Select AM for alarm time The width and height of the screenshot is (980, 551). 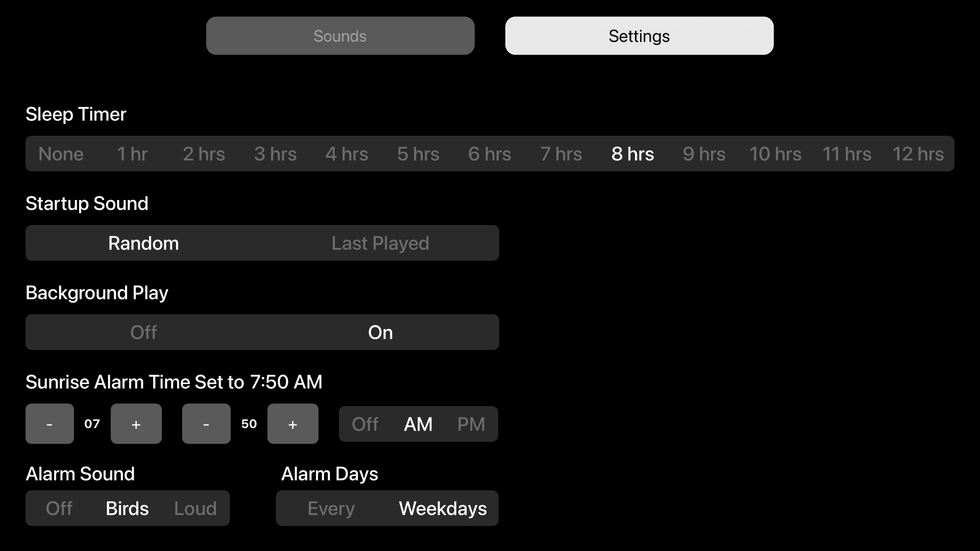click(x=418, y=423)
